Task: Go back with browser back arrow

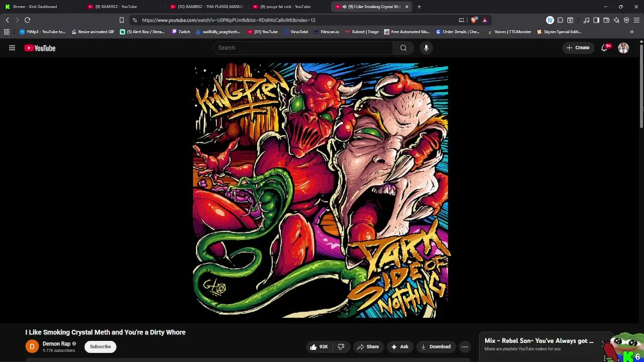Action: tap(8, 20)
